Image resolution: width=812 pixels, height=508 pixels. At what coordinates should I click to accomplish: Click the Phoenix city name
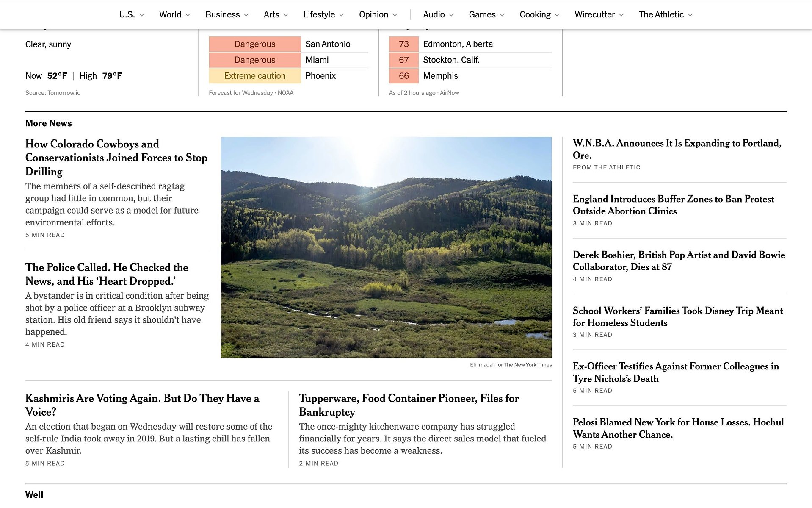(x=320, y=76)
